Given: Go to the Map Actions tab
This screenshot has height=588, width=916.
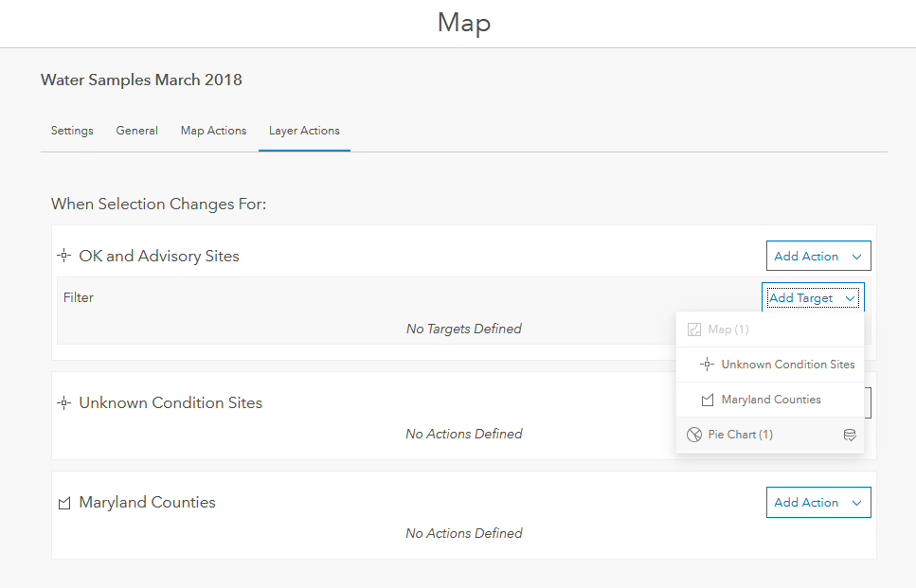Looking at the screenshot, I should point(213,131).
